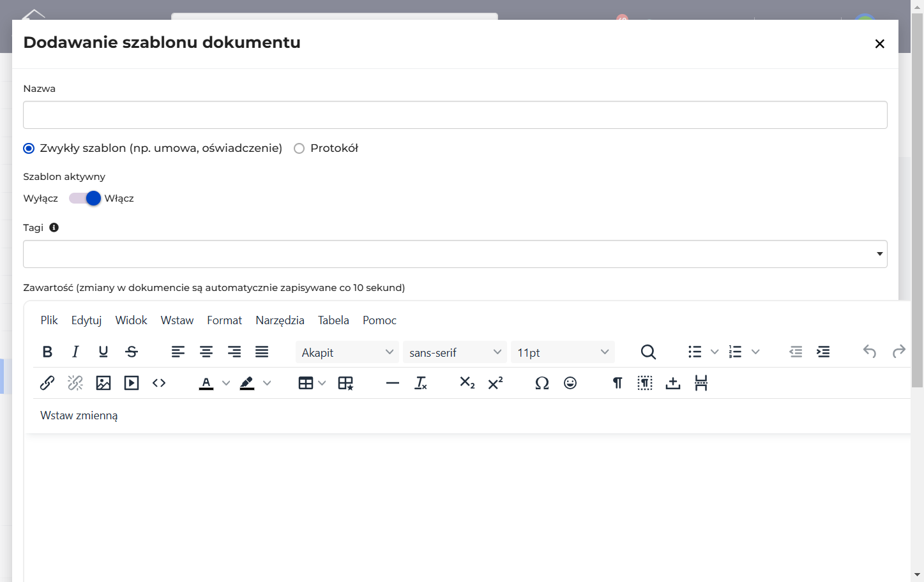Apply subscript formatting
This screenshot has height=582, width=924.
coord(467,383)
